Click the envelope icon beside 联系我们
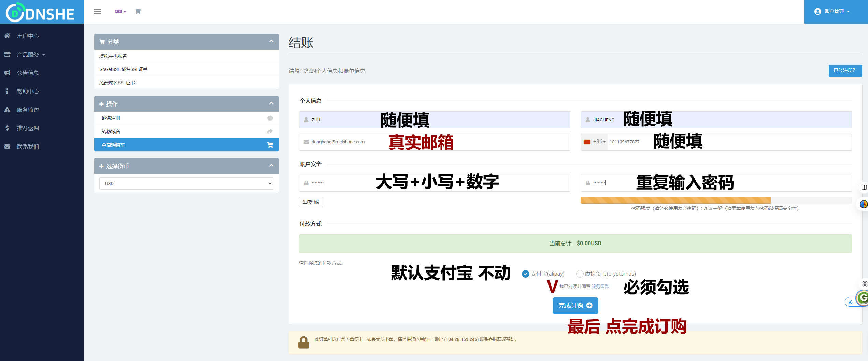 point(7,147)
